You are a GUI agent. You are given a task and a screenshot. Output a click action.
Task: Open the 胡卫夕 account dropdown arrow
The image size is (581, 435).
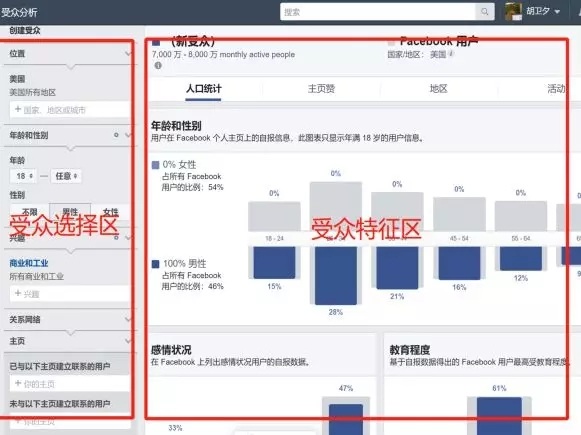[x=557, y=12]
